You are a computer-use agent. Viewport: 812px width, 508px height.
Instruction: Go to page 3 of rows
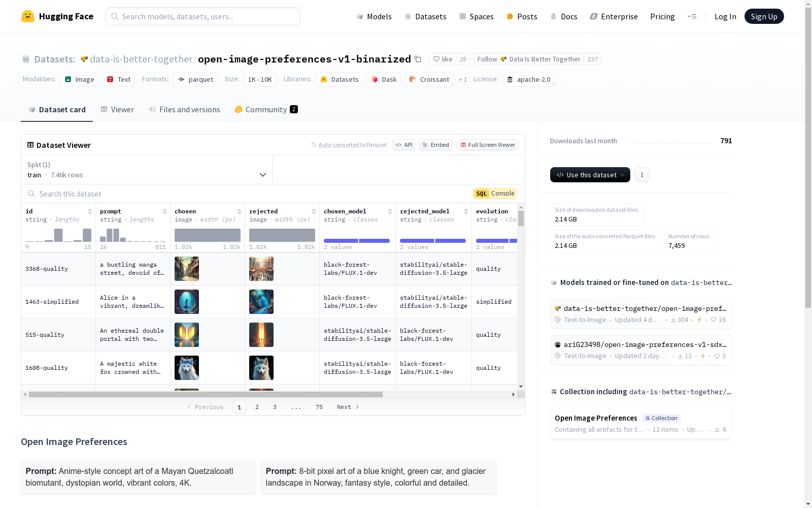coord(275,407)
